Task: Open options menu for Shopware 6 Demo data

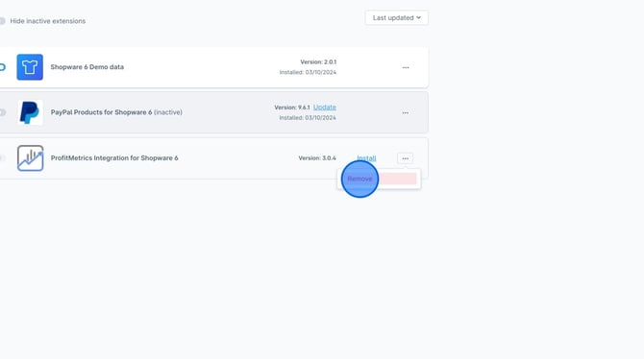Action: pyautogui.click(x=406, y=68)
